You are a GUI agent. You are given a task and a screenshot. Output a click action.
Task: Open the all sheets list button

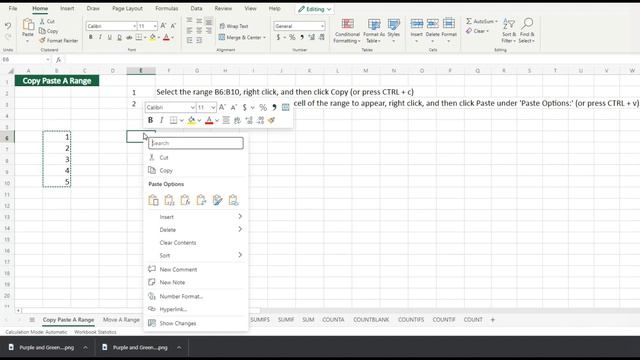(x=32, y=320)
